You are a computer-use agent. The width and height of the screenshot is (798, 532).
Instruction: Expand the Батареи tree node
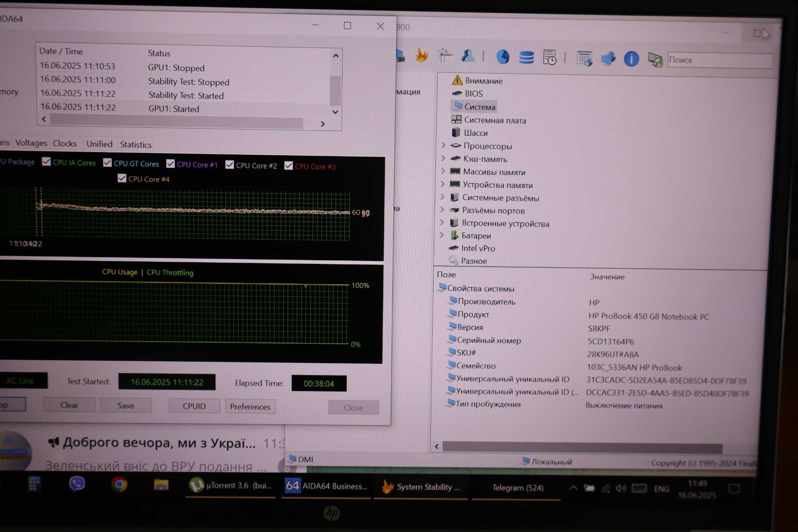tap(441, 235)
